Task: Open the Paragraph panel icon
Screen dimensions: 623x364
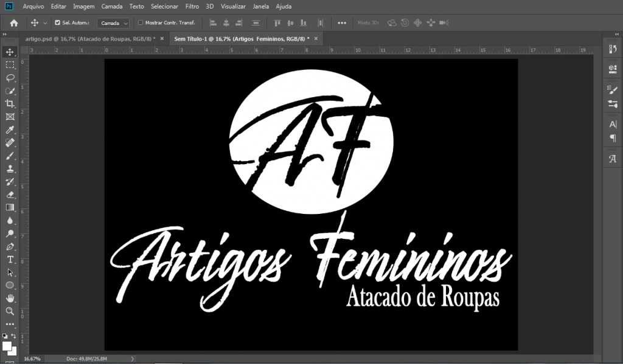Action: point(613,138)
